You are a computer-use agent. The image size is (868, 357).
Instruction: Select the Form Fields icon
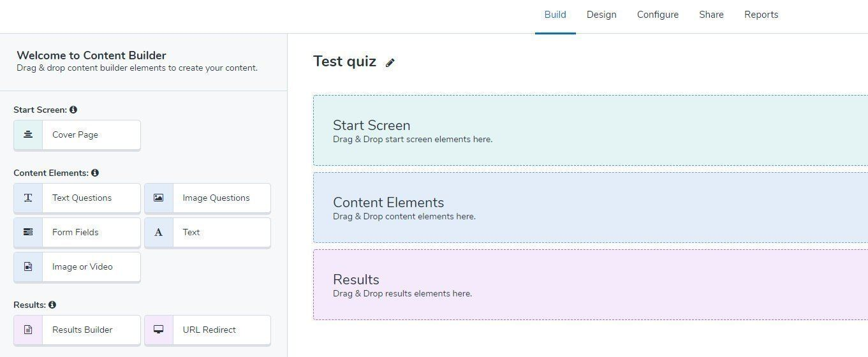pyautogui.click(x=28, y=232)
